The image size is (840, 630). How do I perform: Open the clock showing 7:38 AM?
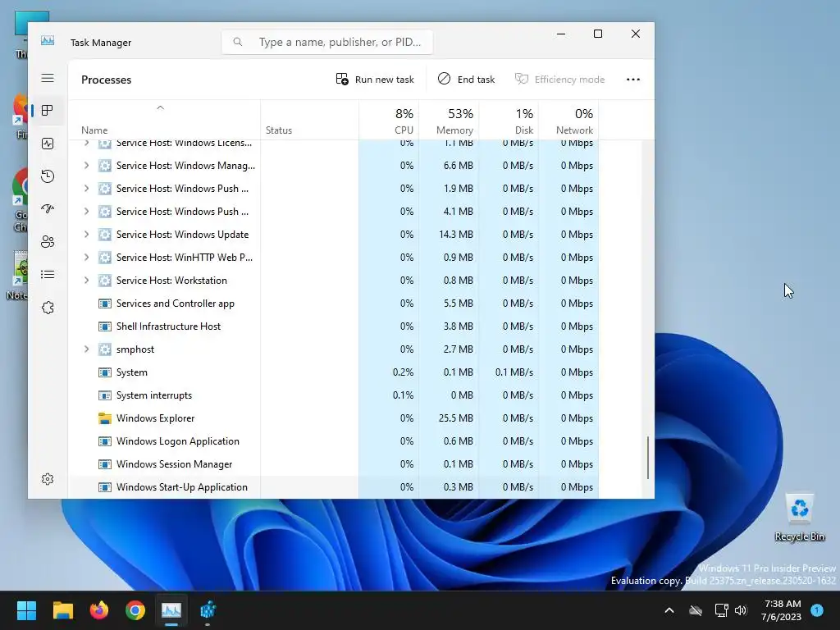782,610
